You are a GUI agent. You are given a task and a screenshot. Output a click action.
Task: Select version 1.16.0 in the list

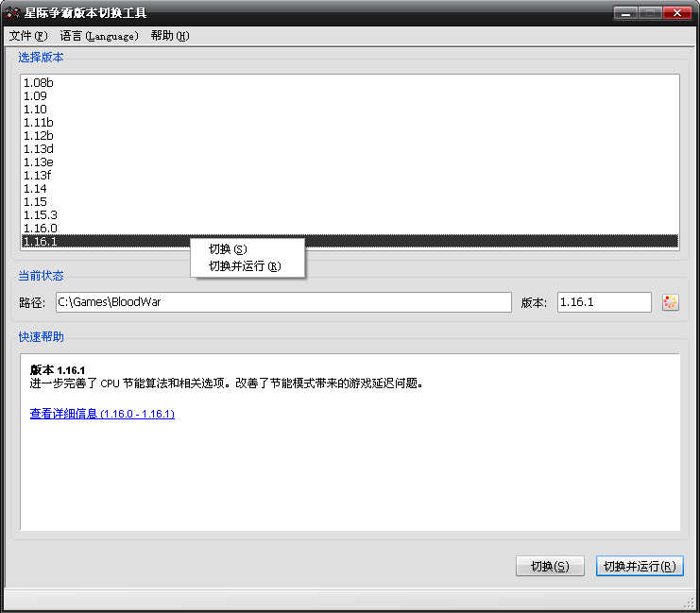pyautogui.click(x=41, y=229)
